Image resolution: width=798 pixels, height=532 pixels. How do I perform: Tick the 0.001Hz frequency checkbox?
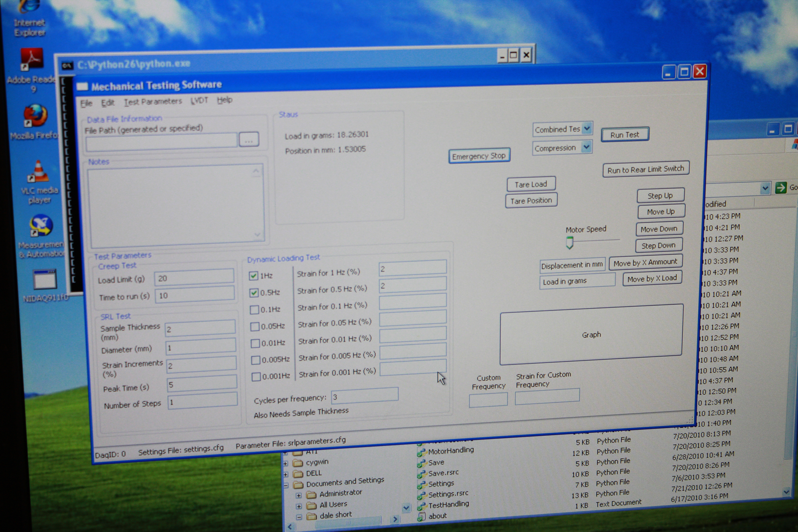(x=256, y=376)
